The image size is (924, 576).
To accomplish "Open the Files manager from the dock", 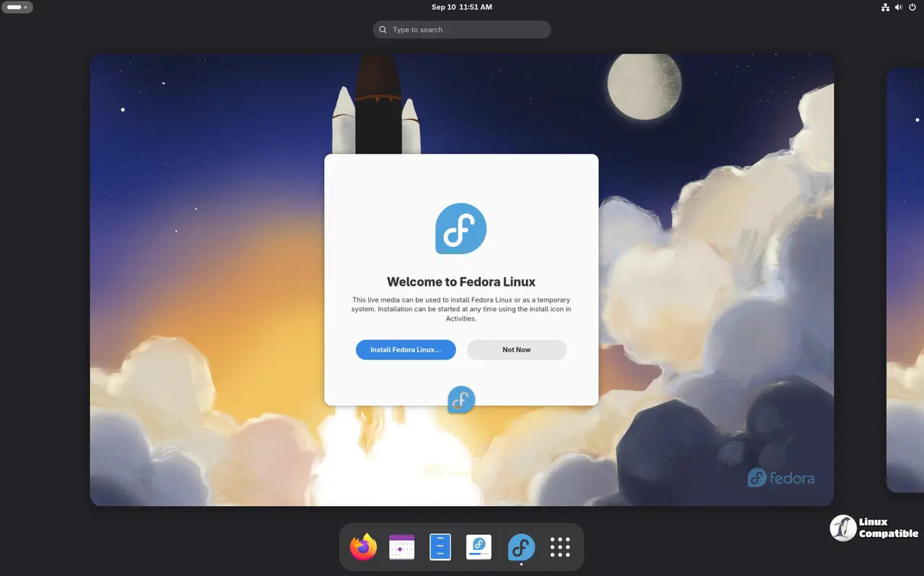I will [x=440, y=547].
